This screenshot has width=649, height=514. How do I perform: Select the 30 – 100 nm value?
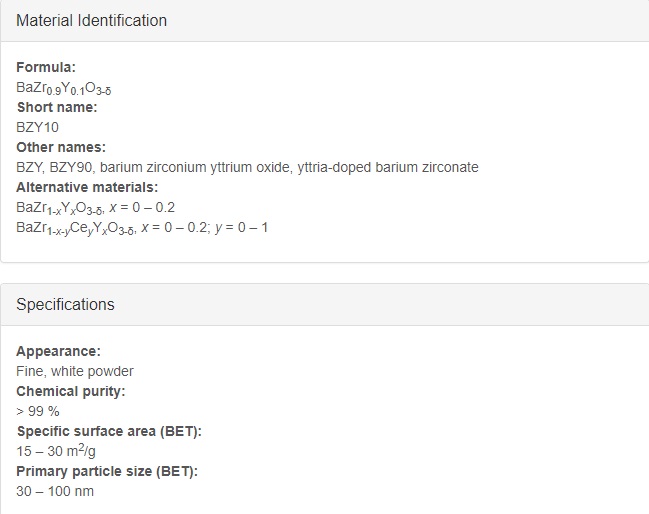click(x=55, y=492)
